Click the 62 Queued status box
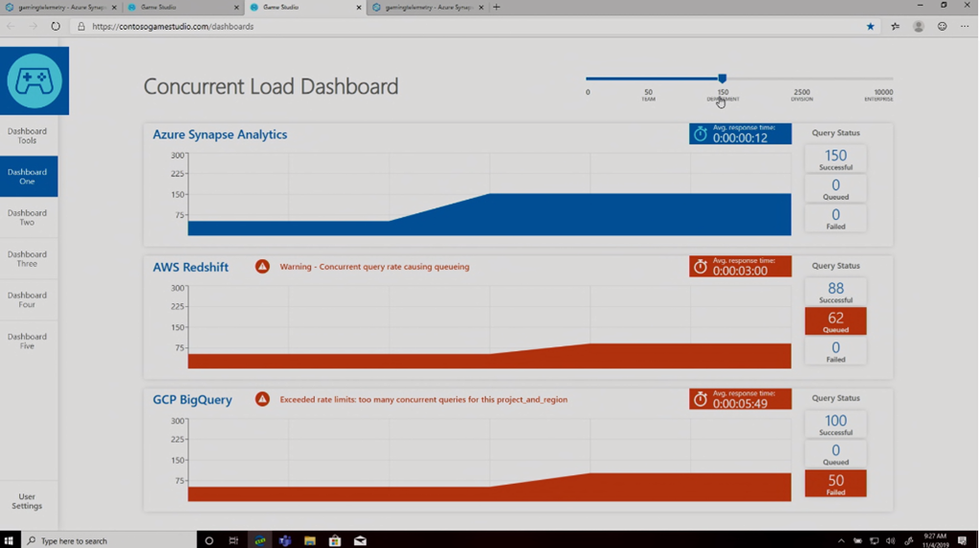The height and width of the screenshot is (548, 980). [x=835, y=321]
